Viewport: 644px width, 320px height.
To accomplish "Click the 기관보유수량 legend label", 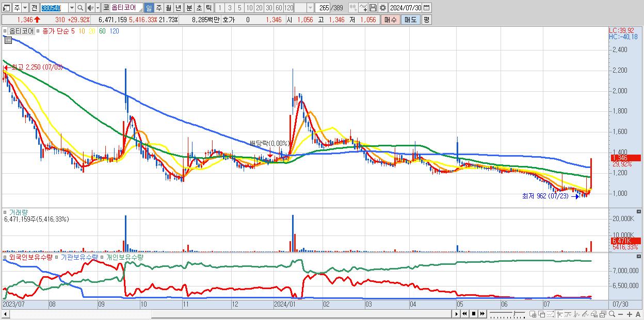I will (x=80, y=257).
